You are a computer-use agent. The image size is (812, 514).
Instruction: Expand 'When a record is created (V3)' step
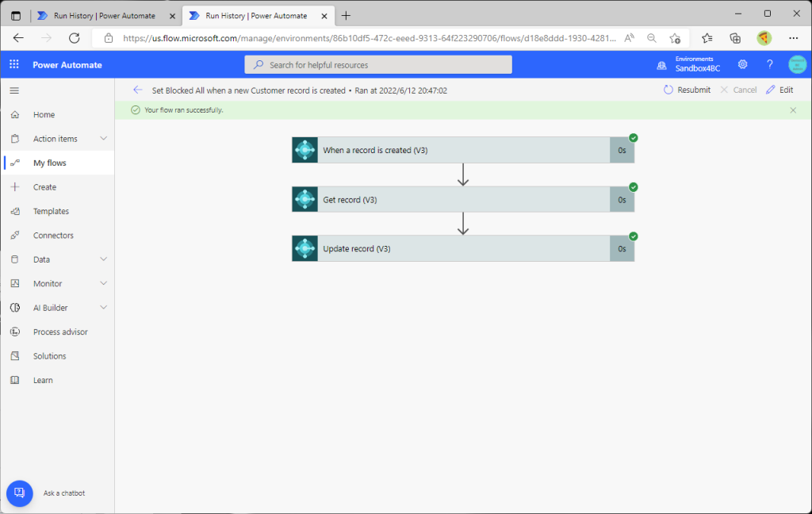(x=463, y=150)
